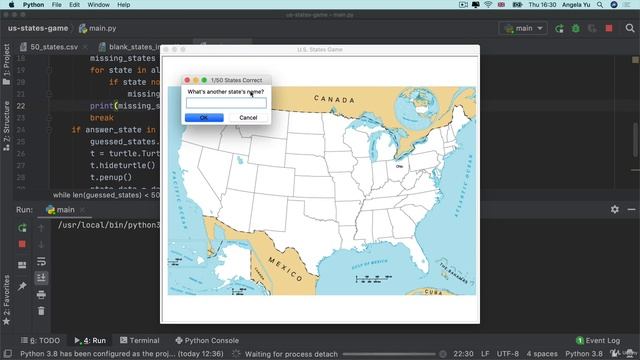Click the us-states-game project breadcrumb
Image resolution: width=640 pixels, height=360 pixels.
coord(38,28)
